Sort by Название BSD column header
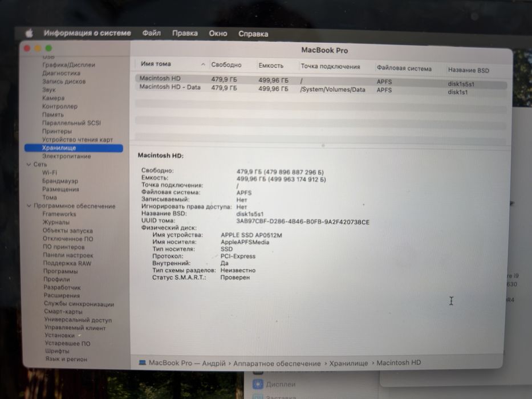 click(x=468, y=70)
